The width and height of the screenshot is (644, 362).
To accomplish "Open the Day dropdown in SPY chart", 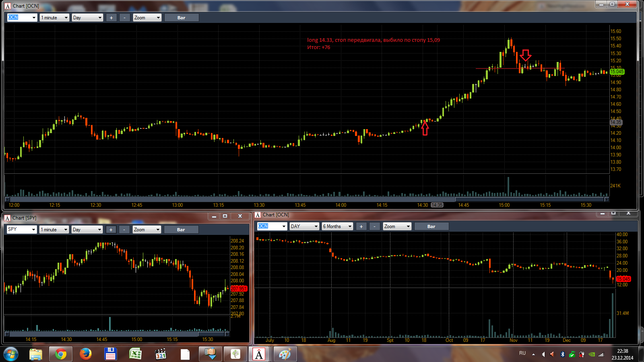I will click(x=87, y=230).
